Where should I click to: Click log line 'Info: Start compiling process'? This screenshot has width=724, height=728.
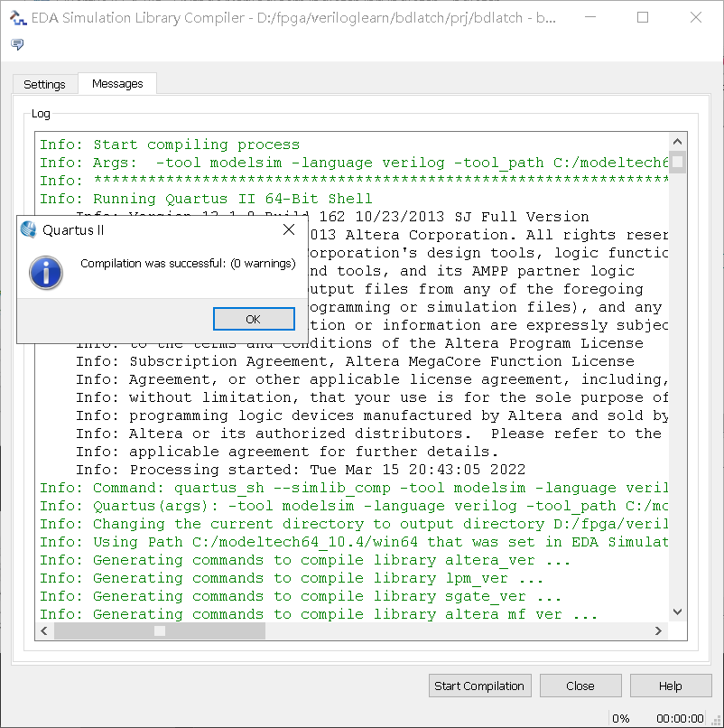[x=170, y=145]
